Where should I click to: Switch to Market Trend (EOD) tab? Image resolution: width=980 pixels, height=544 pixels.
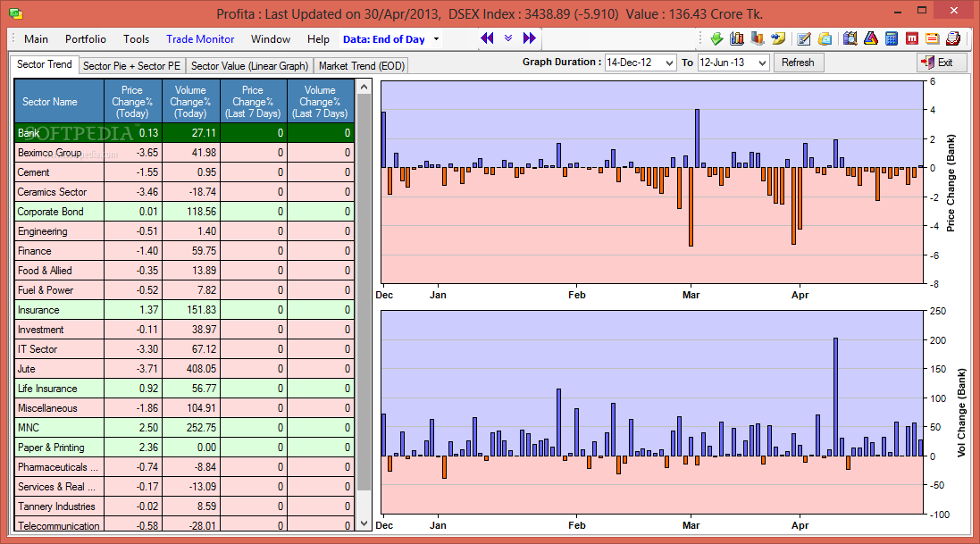[x=362, y=66]
